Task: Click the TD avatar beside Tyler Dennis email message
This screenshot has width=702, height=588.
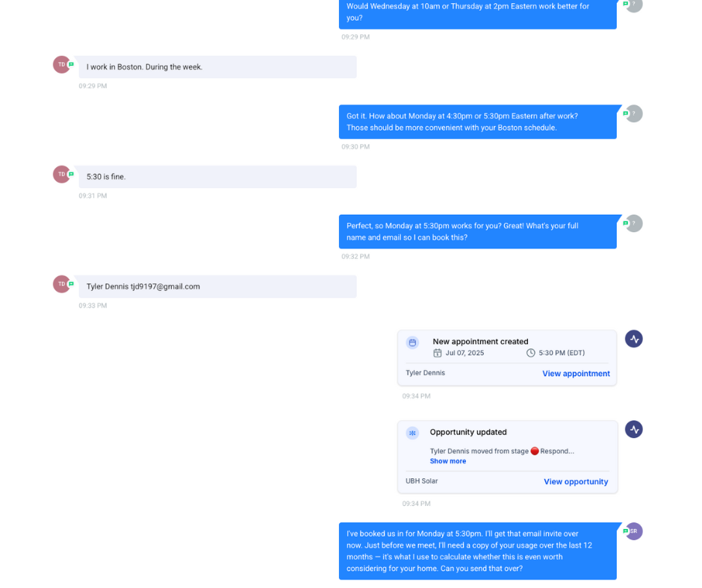Action: click(x=62, y=284)
